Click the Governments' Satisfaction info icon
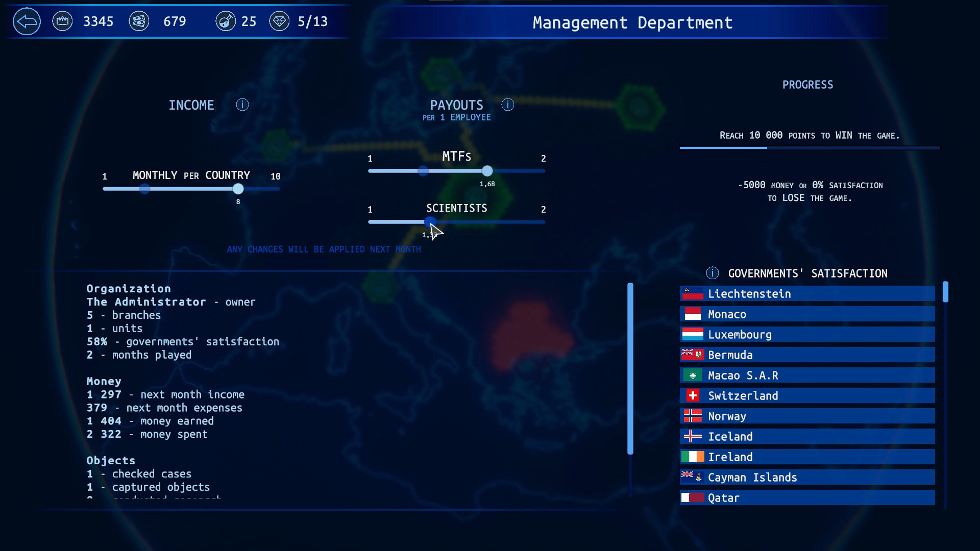Viewport: 980px width, 551px height. [711, 272]
